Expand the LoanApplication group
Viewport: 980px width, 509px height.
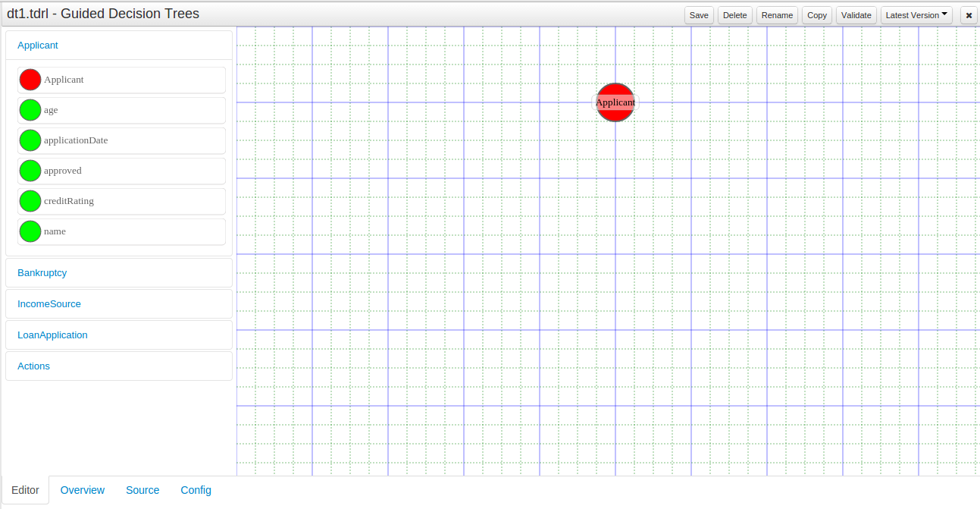tap(52, 335)
